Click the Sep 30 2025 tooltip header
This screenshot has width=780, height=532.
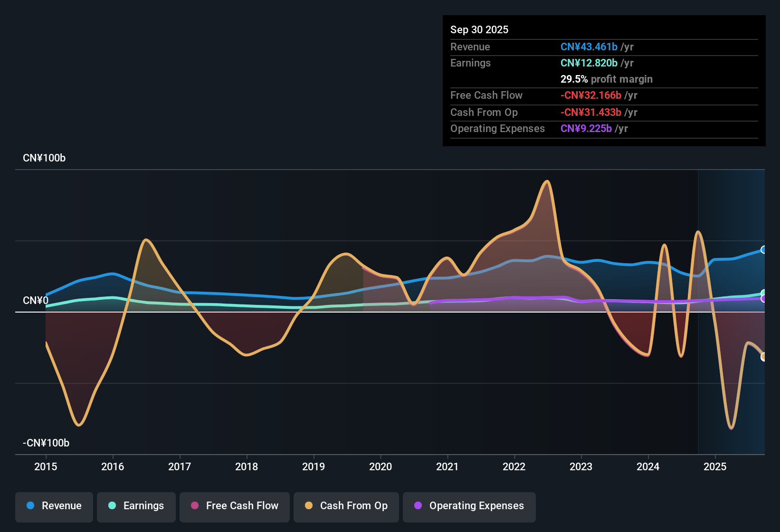pos(479,29)
